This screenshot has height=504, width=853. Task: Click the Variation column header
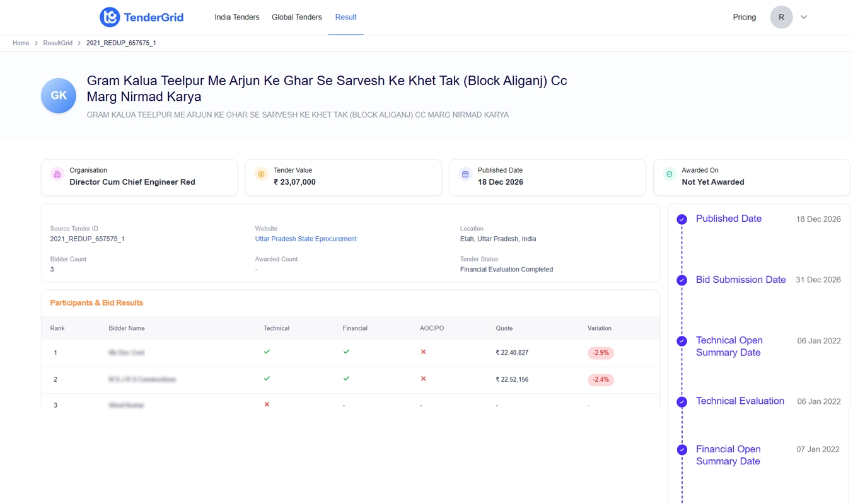pos(600,328)
